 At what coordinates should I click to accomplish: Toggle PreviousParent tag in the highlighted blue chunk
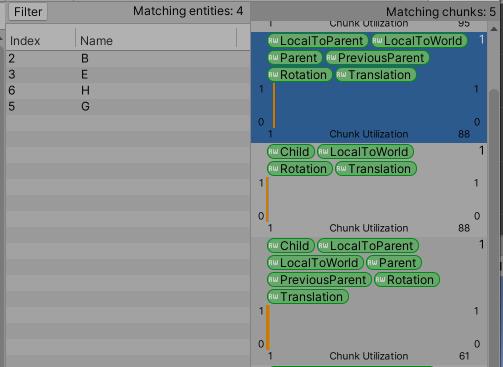(377, 58)
